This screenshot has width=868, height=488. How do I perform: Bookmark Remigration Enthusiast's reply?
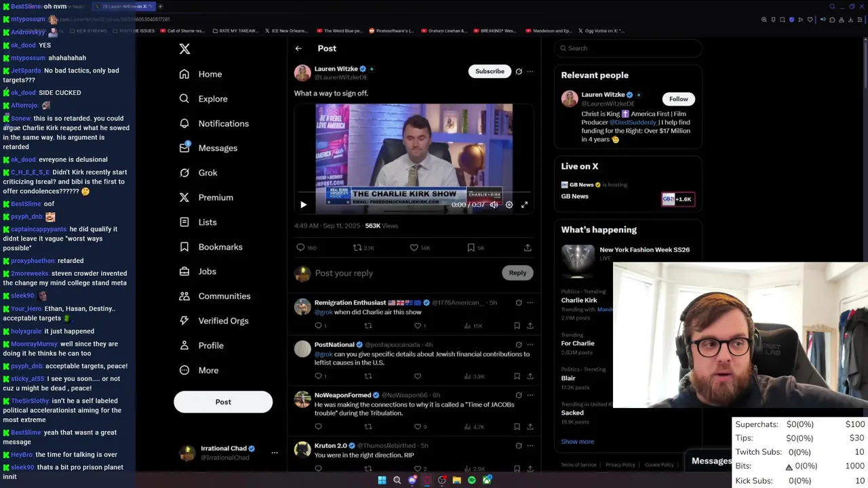[517, 325]
